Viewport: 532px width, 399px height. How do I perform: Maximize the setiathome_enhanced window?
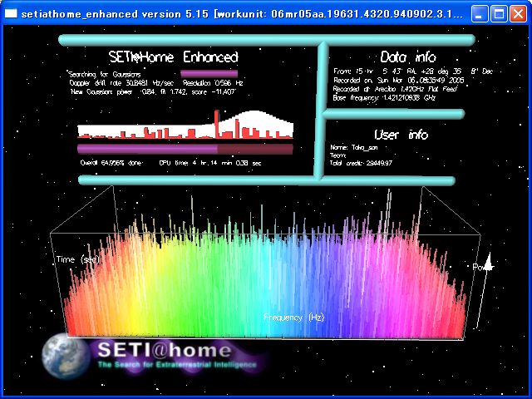tap(499, 14)
